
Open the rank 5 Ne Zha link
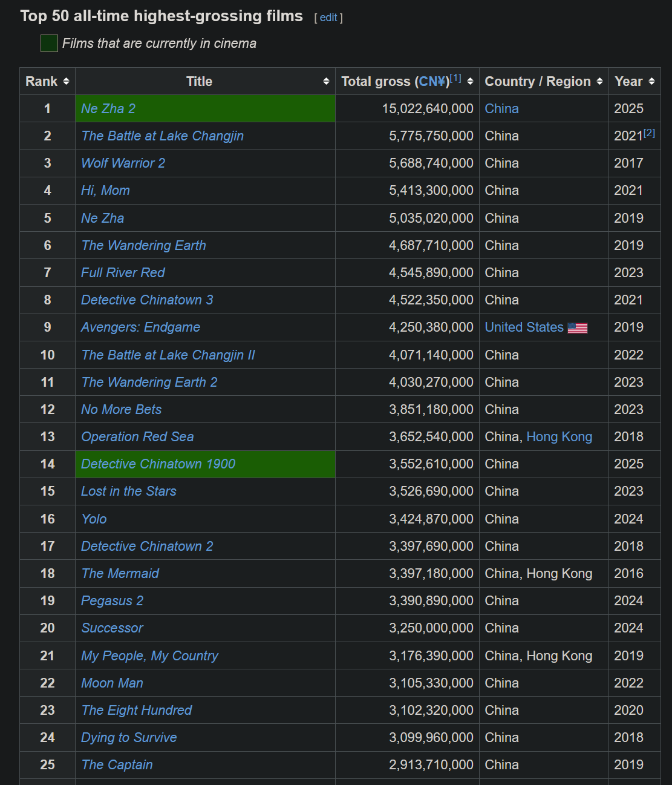coord(102,218)
